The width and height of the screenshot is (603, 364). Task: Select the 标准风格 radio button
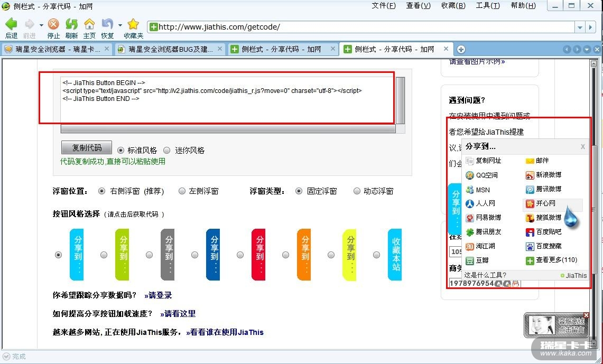(121, 150)
